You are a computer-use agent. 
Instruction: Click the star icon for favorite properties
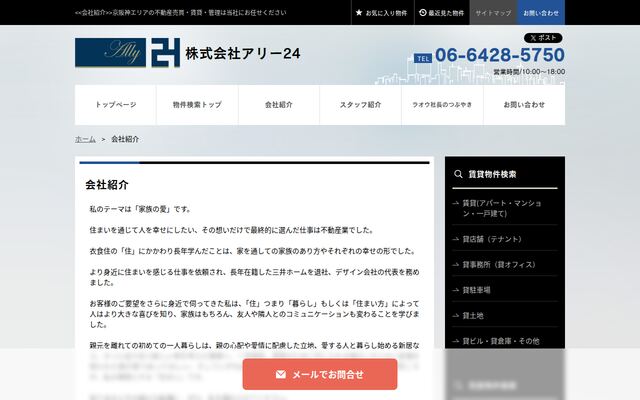359,13
